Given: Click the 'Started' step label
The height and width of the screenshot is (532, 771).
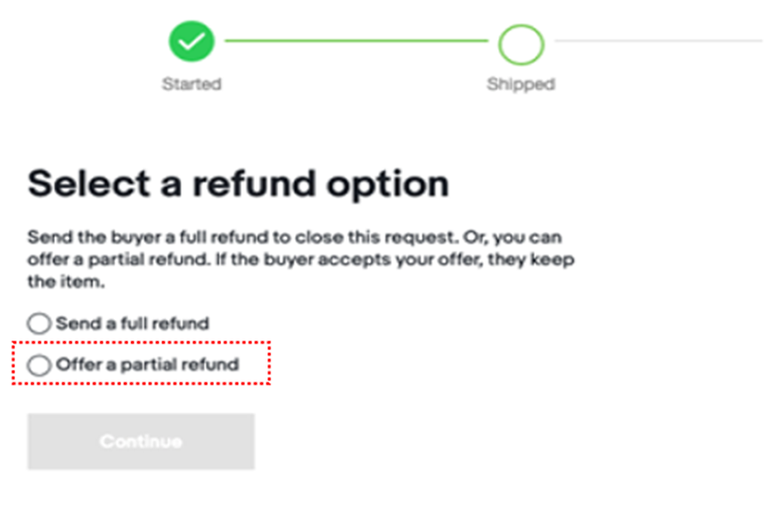Looking at the screenshot, I should pyautogui.click(x=192, y=85).
